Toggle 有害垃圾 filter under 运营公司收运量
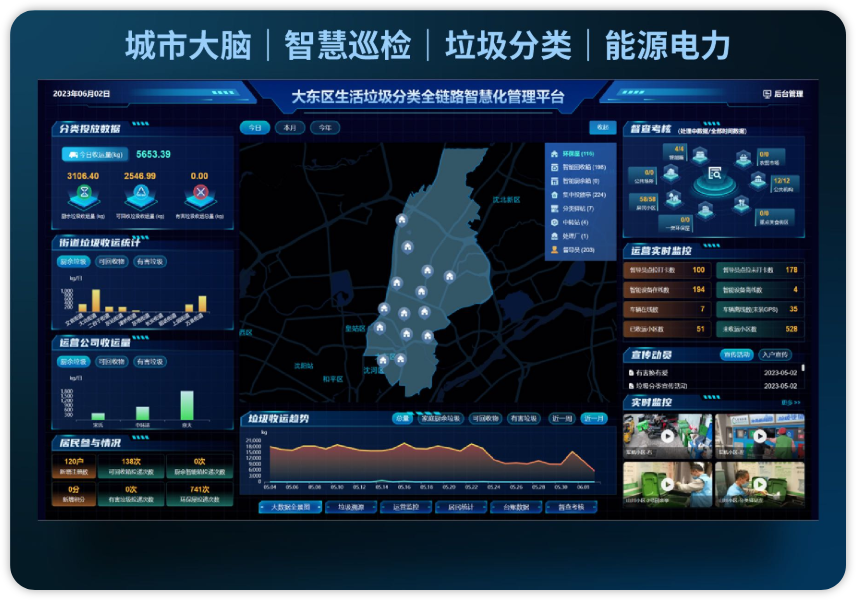856x600 pixels. point(150,361)
